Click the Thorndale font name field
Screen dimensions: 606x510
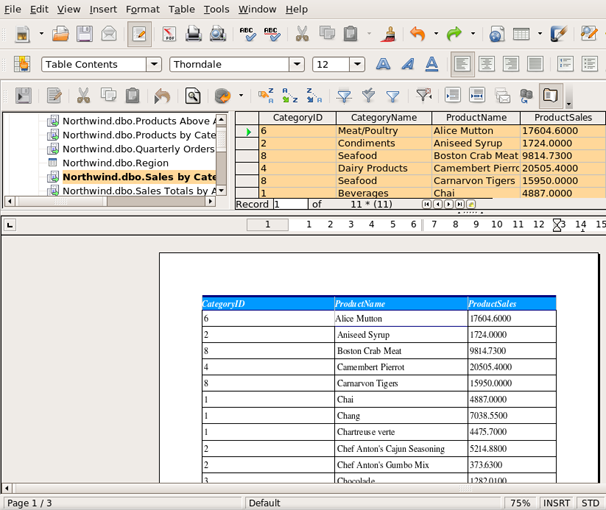[229, 64]
